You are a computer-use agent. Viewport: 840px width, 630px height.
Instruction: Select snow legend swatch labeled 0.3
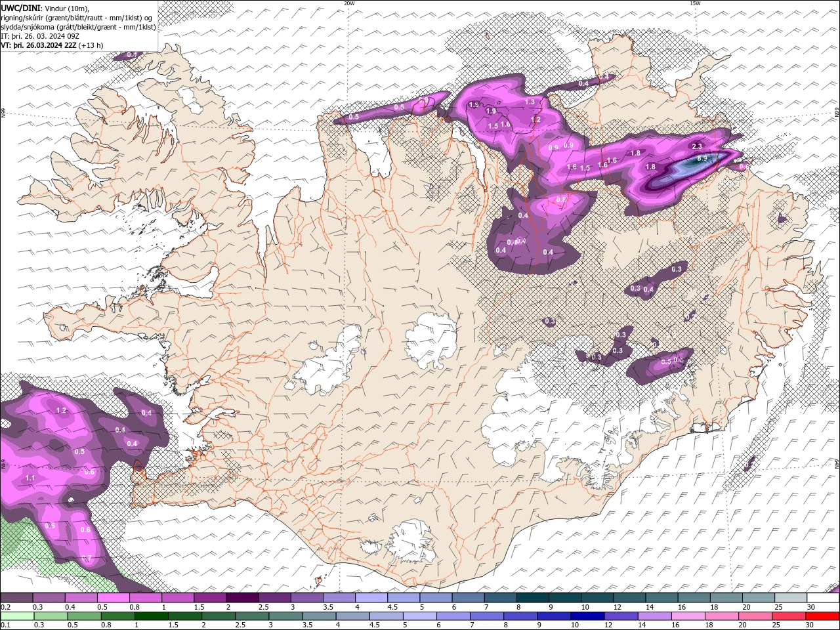tap(49, 598)
